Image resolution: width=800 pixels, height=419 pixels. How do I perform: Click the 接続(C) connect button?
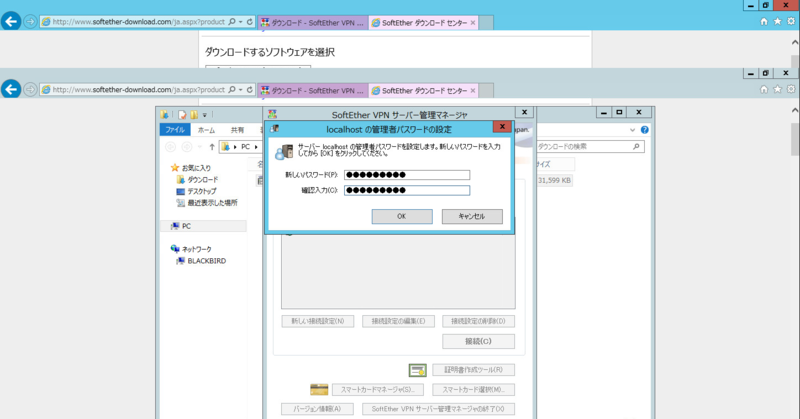coord(478,341)
